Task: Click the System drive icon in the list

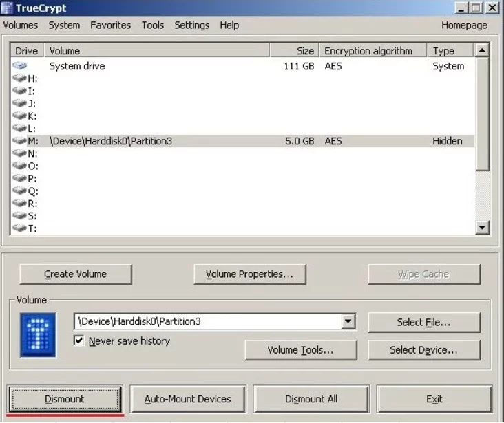Action: click(x=20, y=66)
